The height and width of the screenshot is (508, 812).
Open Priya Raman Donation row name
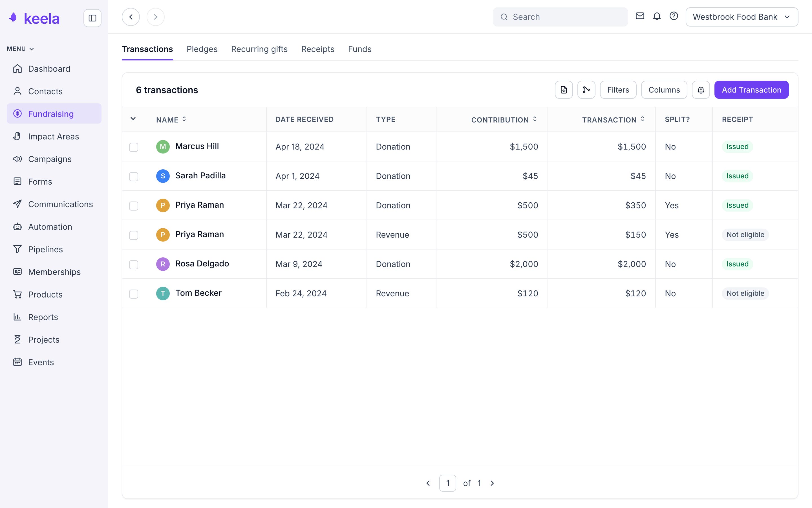[199, 205]
